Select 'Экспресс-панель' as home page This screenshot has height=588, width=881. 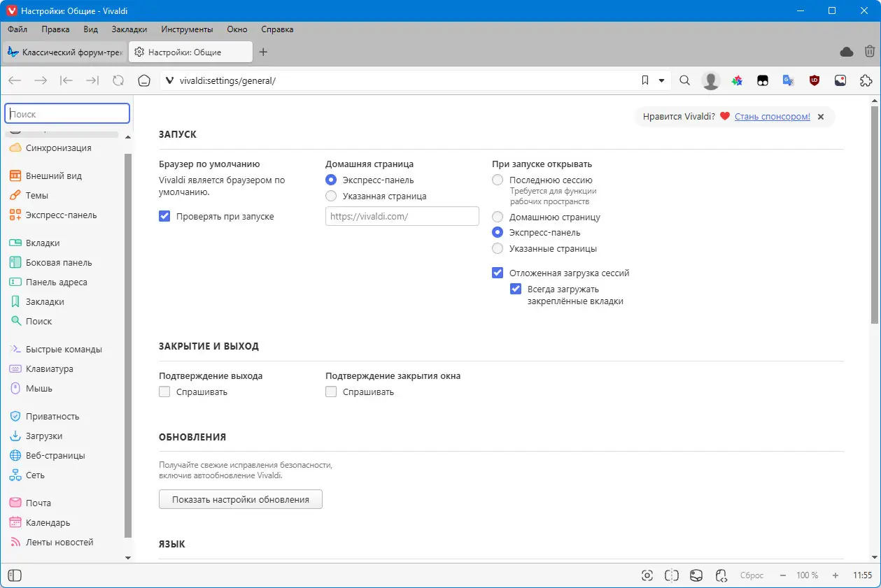(331, 180)
